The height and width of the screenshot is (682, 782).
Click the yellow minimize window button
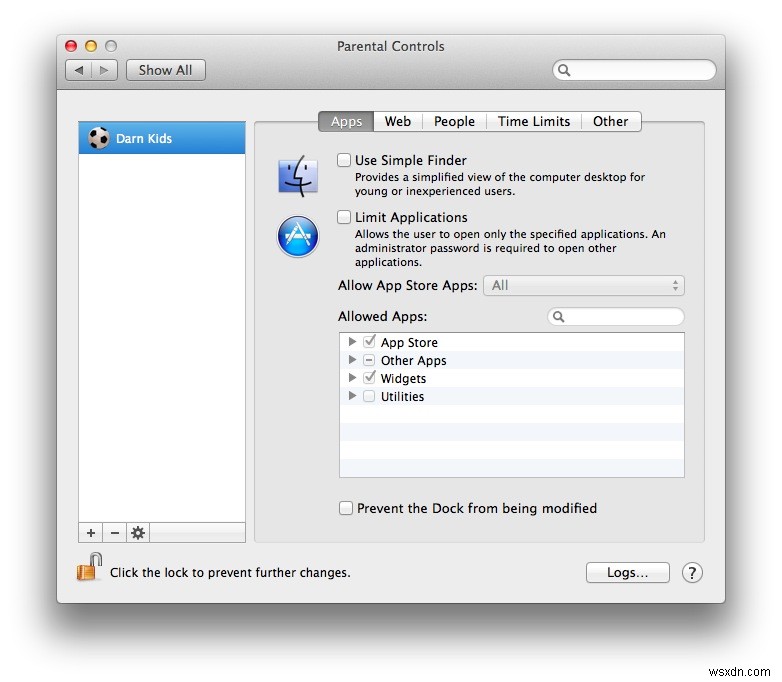pos(91,46)
